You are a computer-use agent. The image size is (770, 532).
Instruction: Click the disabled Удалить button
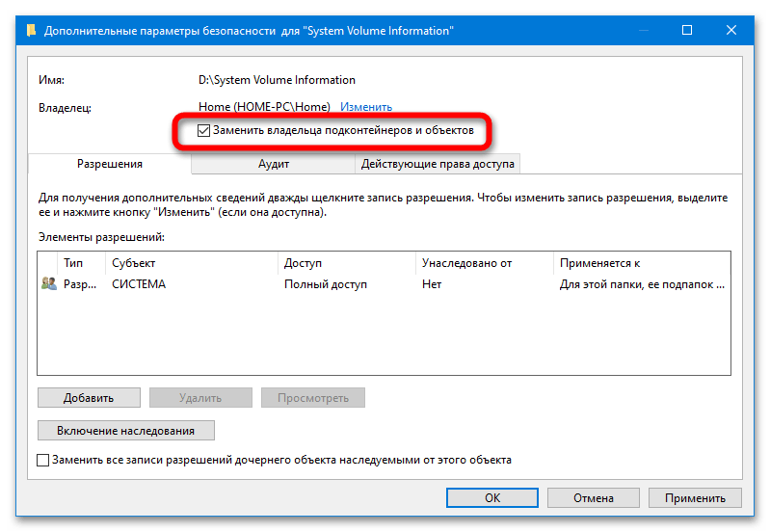(200, 397)
